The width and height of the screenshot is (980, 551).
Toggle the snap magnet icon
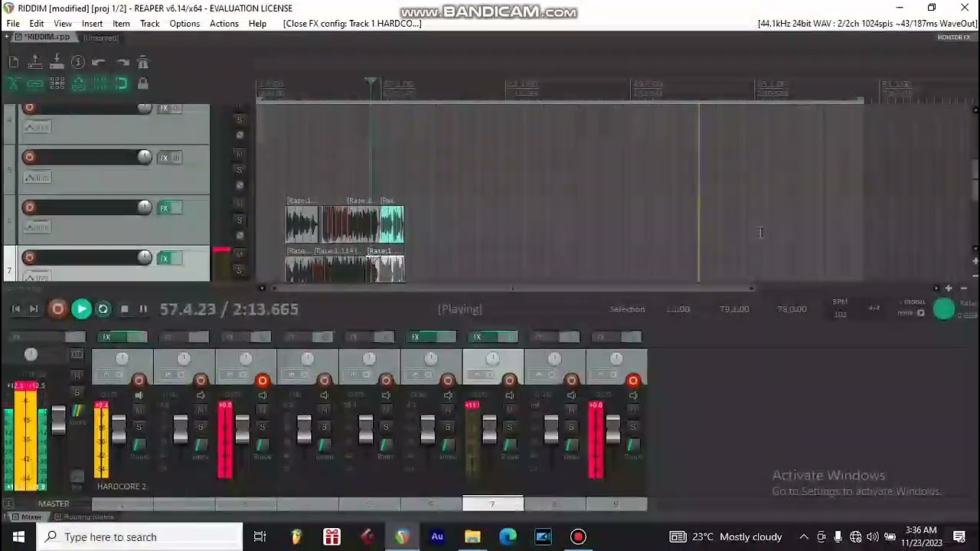click(x=122, y=84)
